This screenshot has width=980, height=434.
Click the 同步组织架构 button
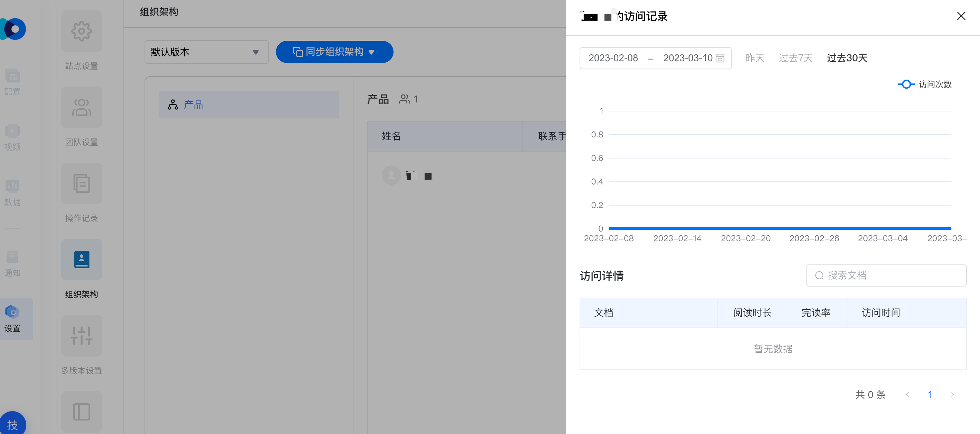(334, 52)
